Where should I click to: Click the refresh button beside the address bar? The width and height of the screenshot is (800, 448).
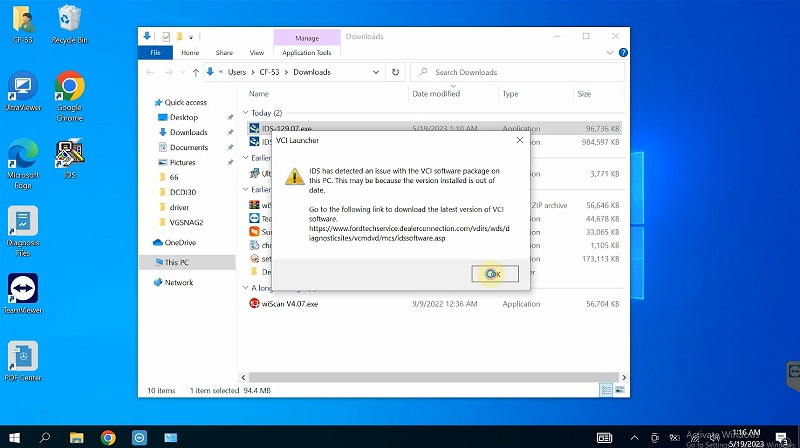click(x=396, y=72)
